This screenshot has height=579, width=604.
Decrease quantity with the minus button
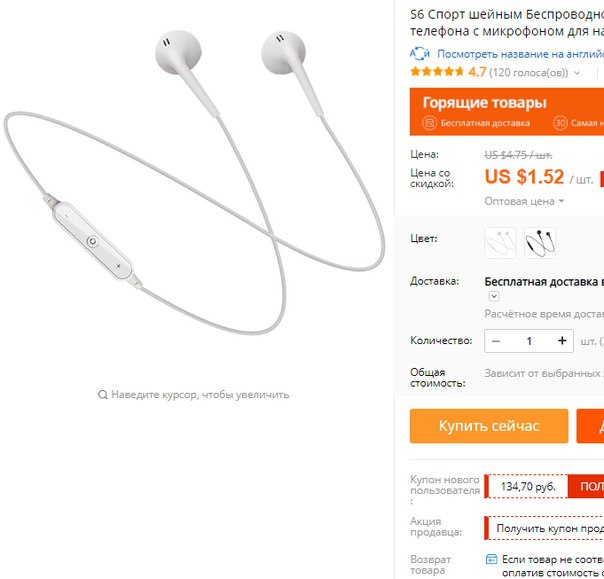tap(496, 341)
